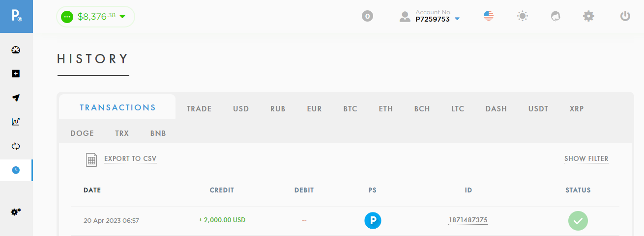This screenshot has width=644, height=236.
Task: Switch to the BTC tab
Action: pos(351,109)
